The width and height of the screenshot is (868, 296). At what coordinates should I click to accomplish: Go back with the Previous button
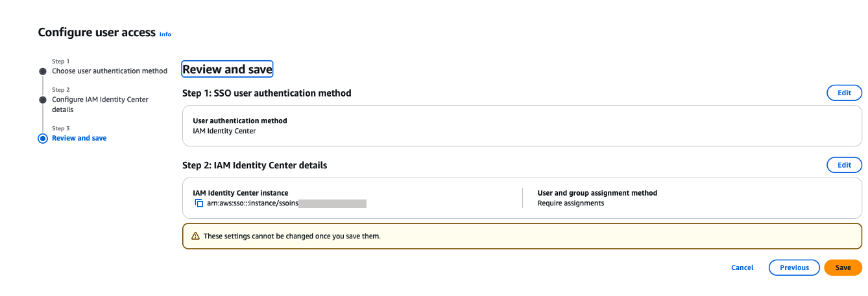point(794,268)
